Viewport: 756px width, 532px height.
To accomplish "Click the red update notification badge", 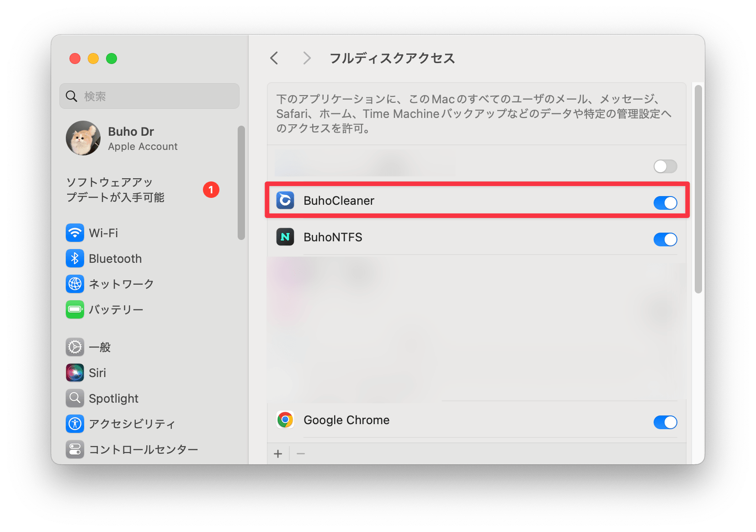I will click(211, 190).
